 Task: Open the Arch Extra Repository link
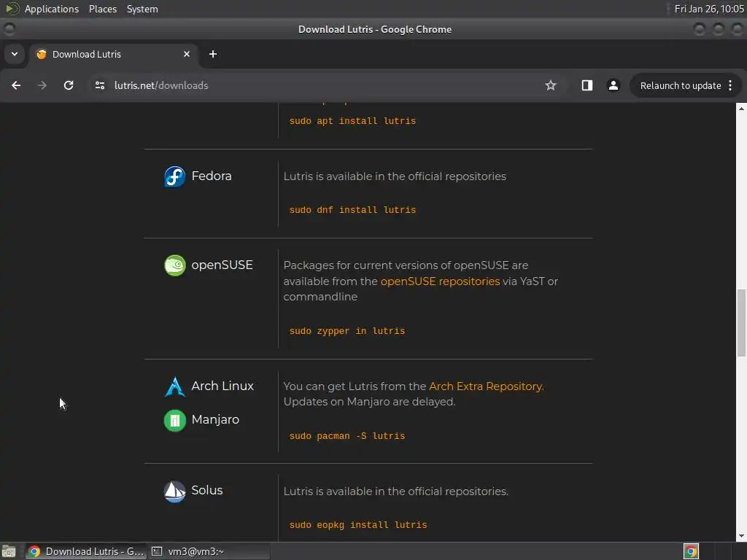(x=485, y=386)
